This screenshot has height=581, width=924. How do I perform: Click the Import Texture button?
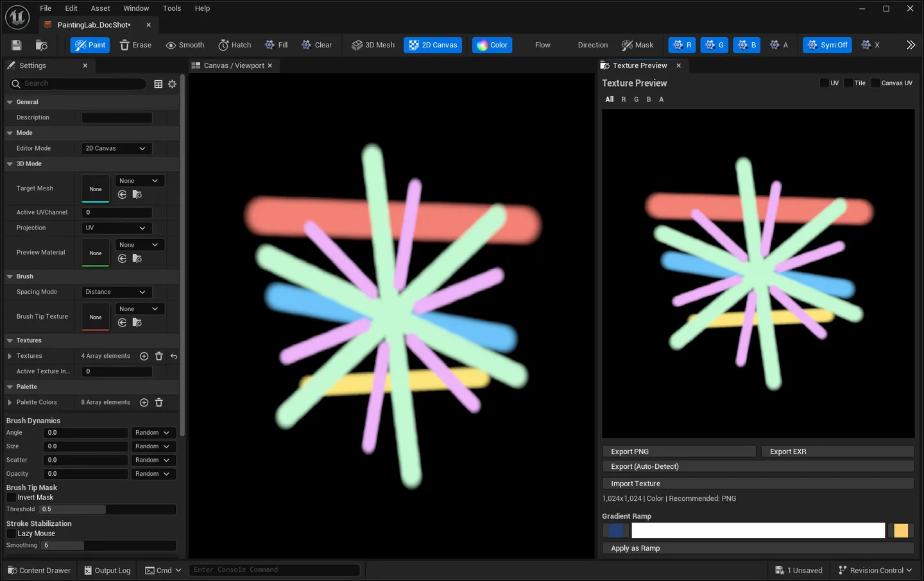758,484
